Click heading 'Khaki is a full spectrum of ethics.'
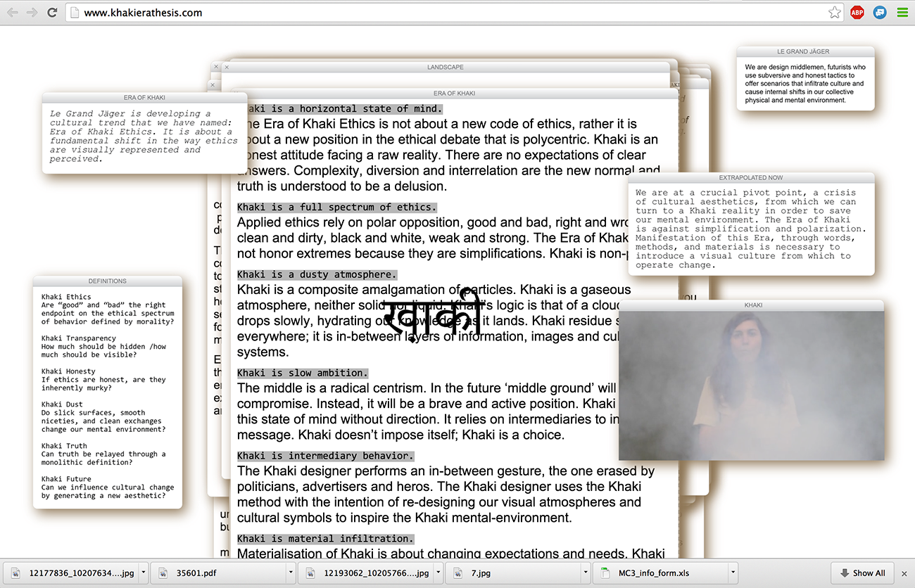The height and width of the screenshot is (588, 915). point(336,207)
